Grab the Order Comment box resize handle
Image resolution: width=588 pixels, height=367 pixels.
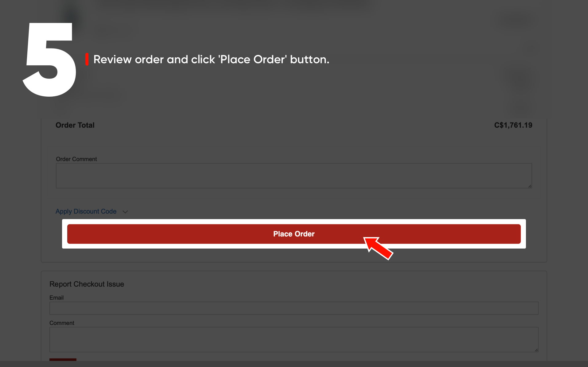530,186
